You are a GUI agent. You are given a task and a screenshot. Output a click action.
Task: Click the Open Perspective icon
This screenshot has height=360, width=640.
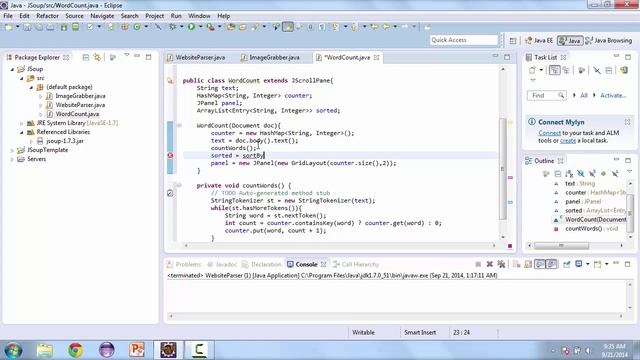coord(513,40)
